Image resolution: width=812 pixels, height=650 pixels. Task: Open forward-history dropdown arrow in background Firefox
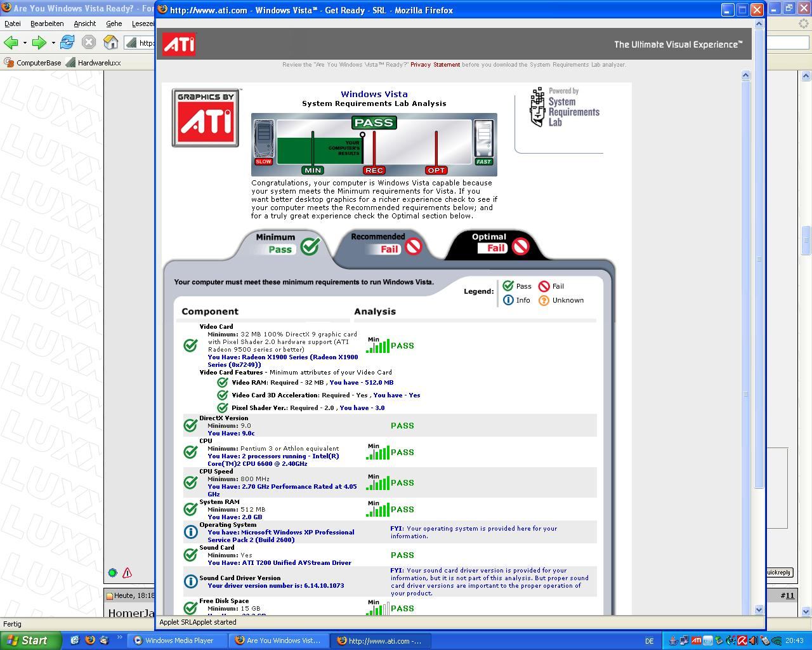point(53,43)
